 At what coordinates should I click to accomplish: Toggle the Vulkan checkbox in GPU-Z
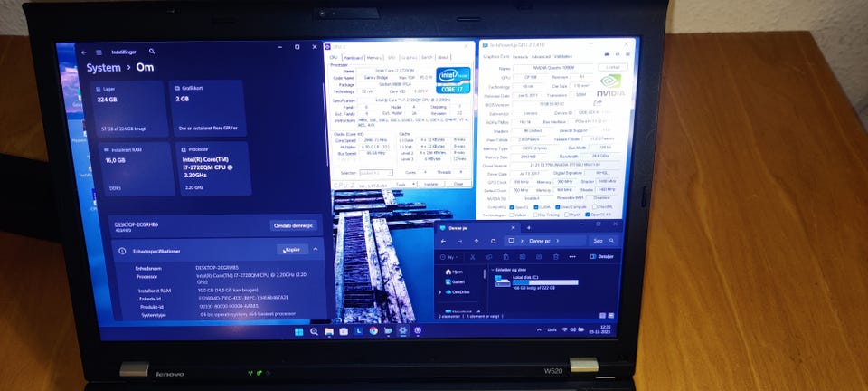tap(512, 215)
